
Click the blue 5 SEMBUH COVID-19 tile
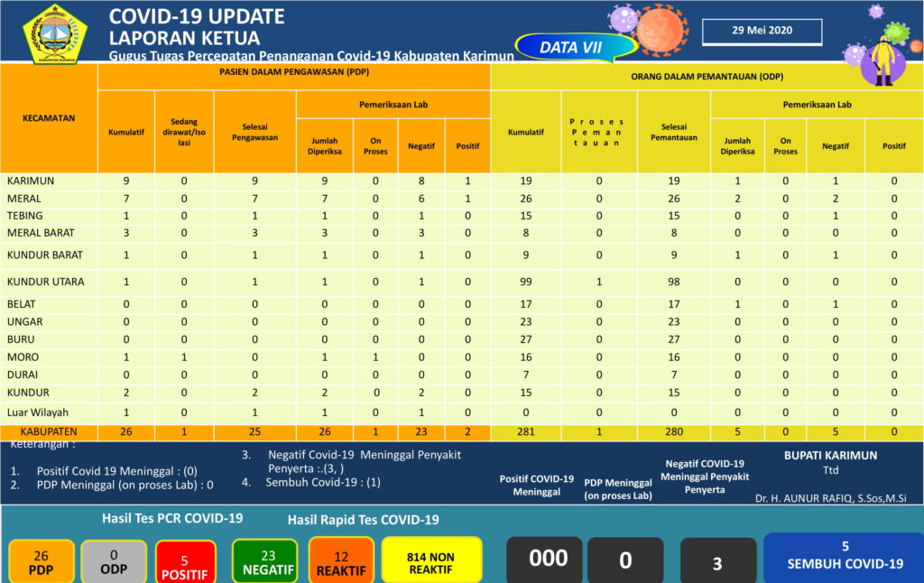click(844, 556)
